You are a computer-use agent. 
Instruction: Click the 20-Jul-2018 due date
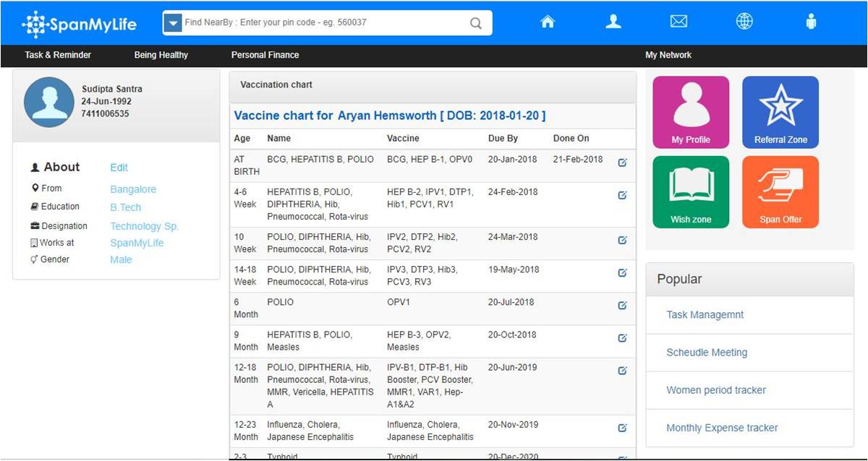(511, 302)
